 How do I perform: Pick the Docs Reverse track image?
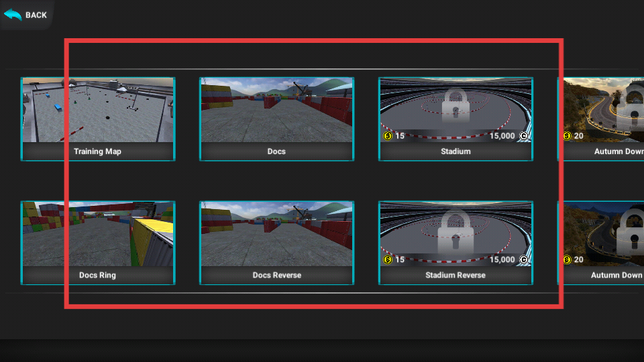pos(276,234)
